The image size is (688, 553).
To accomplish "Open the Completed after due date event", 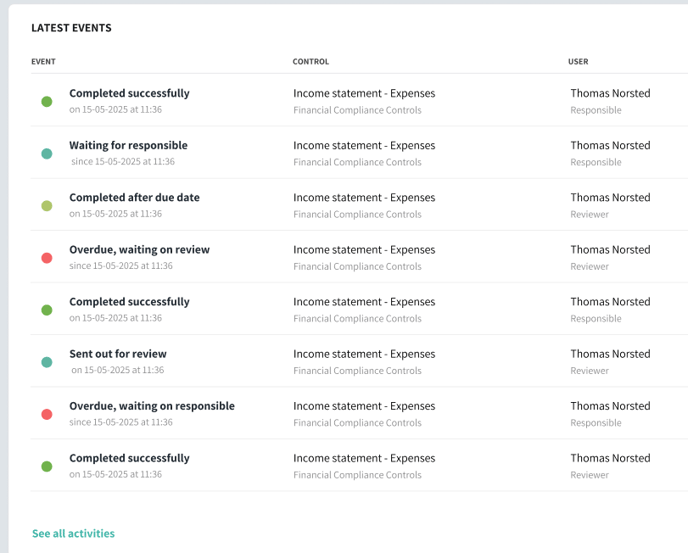I will 134,198.
